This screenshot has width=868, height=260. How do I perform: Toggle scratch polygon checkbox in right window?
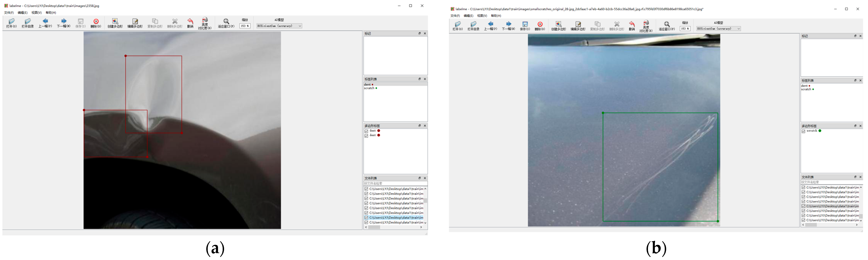click(803, 131)
